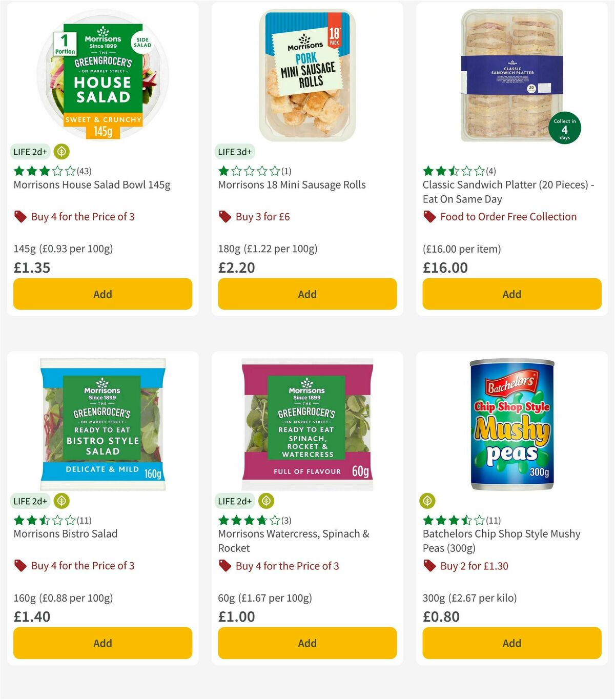Click the leaf icon beside Batchelors Mushy Peas rating

pyautogui.click(x=427, y=501)
